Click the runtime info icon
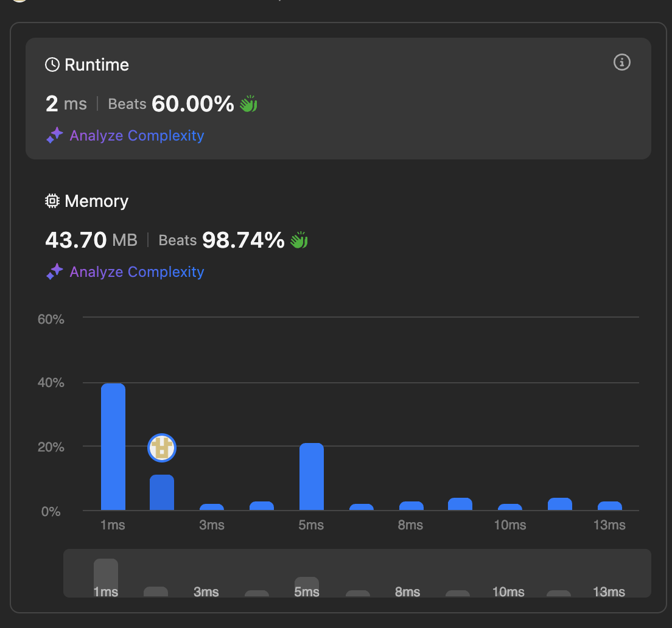672x628 pixels. click(621, 62)
